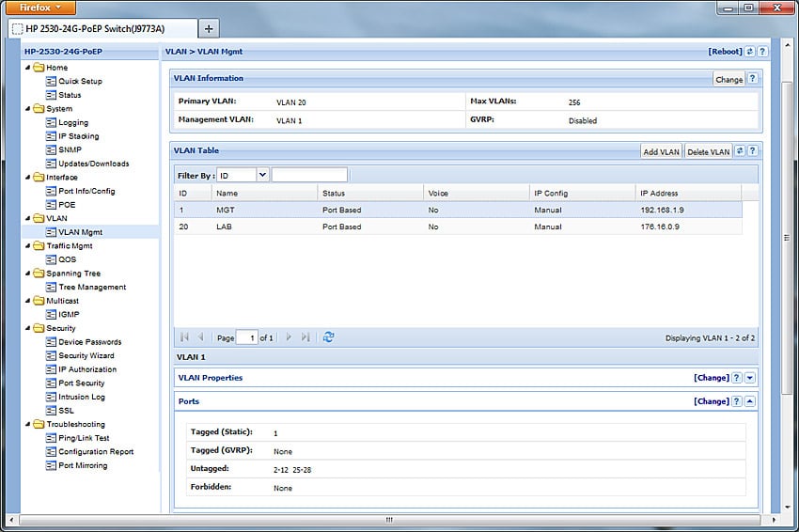Click the Add VLAN button

click(x=661, y=151)
